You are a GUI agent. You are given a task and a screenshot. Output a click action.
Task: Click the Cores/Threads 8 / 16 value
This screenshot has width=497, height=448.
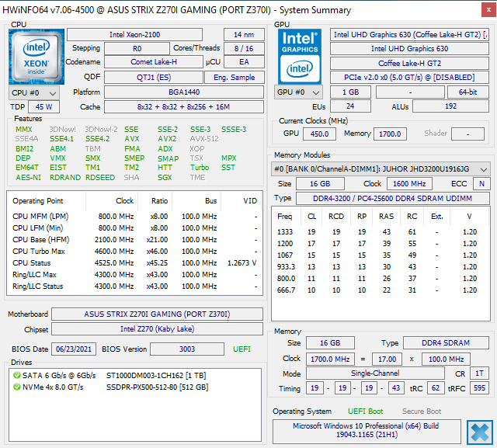tap(244, 48)
